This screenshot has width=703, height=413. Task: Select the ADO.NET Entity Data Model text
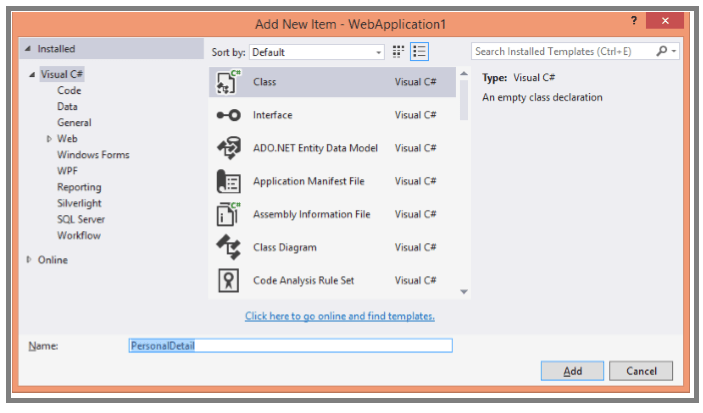coord(315,148)
